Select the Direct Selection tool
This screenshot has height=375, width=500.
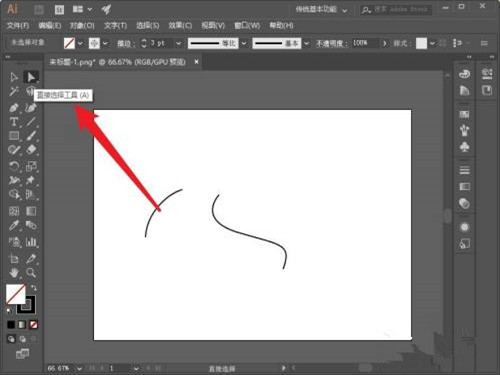coord(31,77)
